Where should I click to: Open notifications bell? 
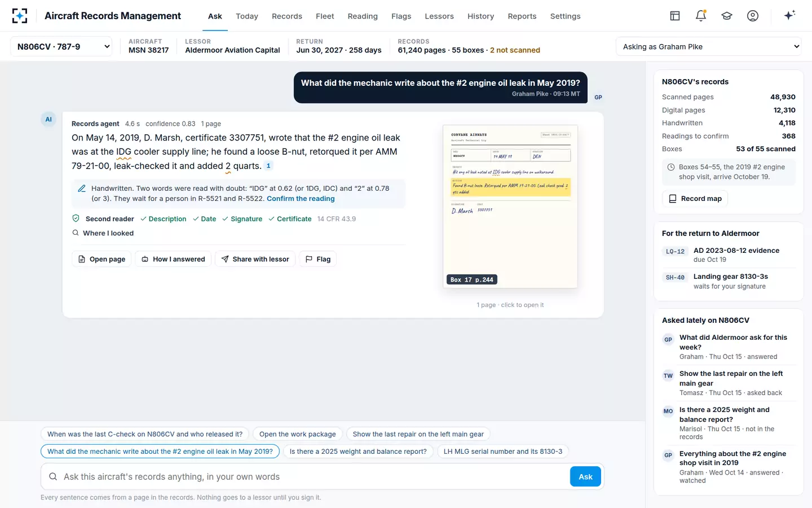pyautogui.click(x=701, y=16)
